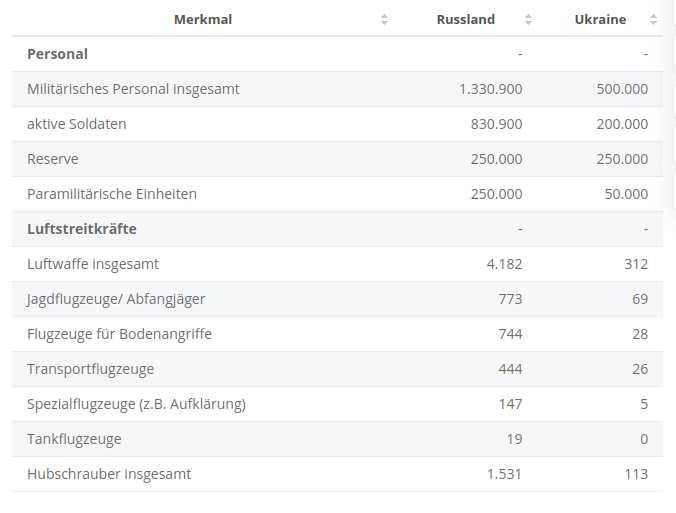Sort table by Russland header text
This screenshot has height=513, width=676.
465,20
